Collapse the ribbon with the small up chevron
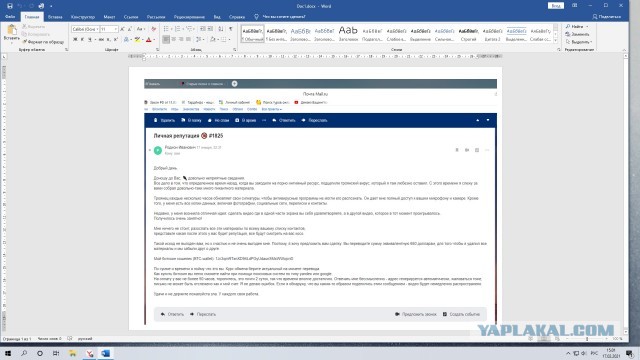The height and width of the screenshot is (360, 640). [x=624, y=50]
